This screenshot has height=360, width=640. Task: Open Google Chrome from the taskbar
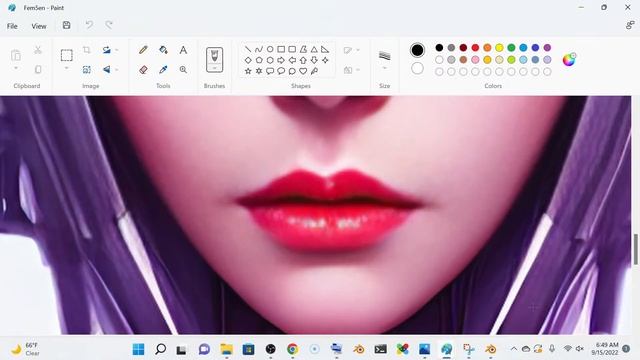pos(292,349)
